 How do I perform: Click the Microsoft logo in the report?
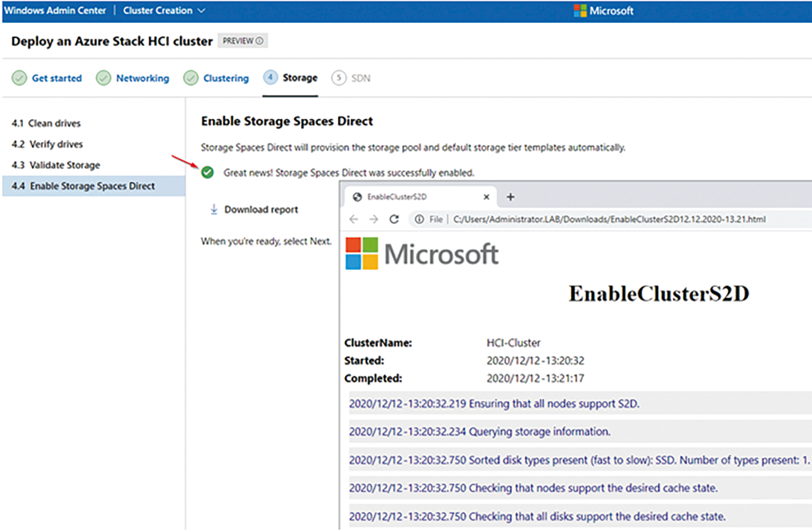(422, 254)
